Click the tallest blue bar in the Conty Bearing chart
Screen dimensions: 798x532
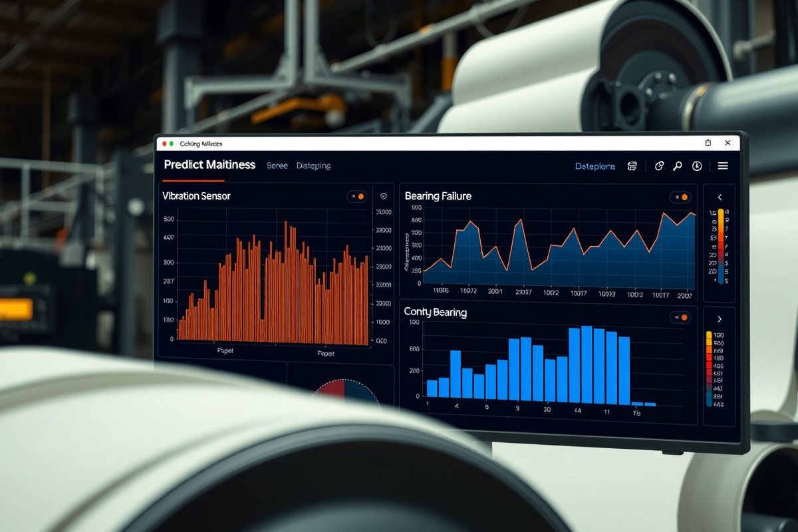587,364
